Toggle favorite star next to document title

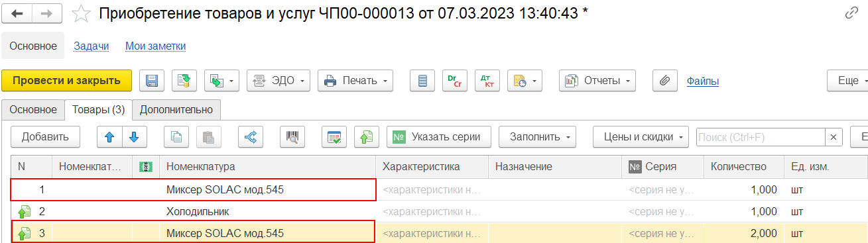tap(81, 13)
